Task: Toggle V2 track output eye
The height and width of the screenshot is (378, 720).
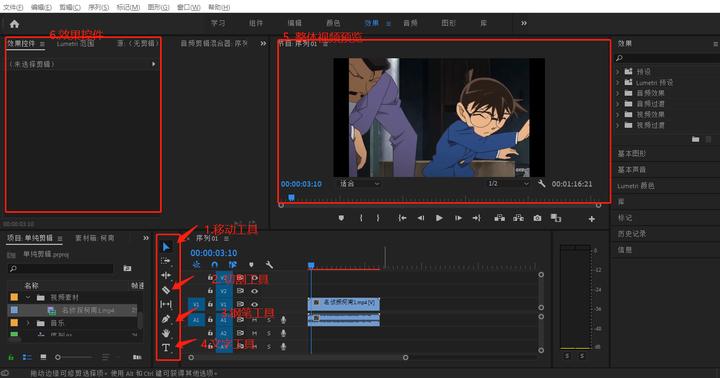Action: coord(254,291)
